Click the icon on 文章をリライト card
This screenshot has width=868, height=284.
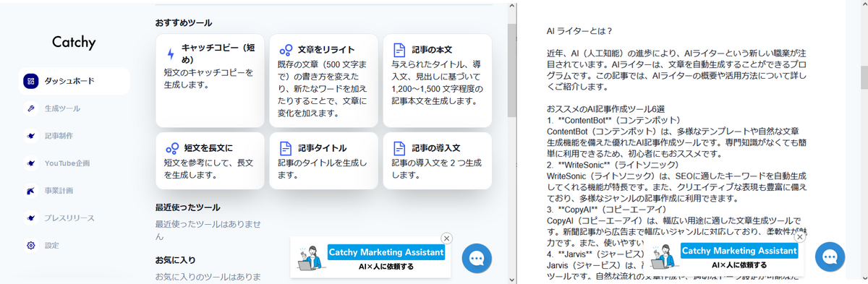[x=285, y=50]
